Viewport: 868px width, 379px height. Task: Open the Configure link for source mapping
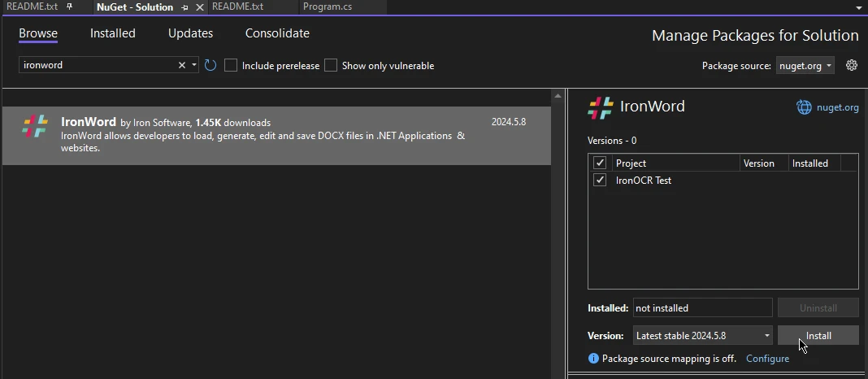click(x=767, y=359)
